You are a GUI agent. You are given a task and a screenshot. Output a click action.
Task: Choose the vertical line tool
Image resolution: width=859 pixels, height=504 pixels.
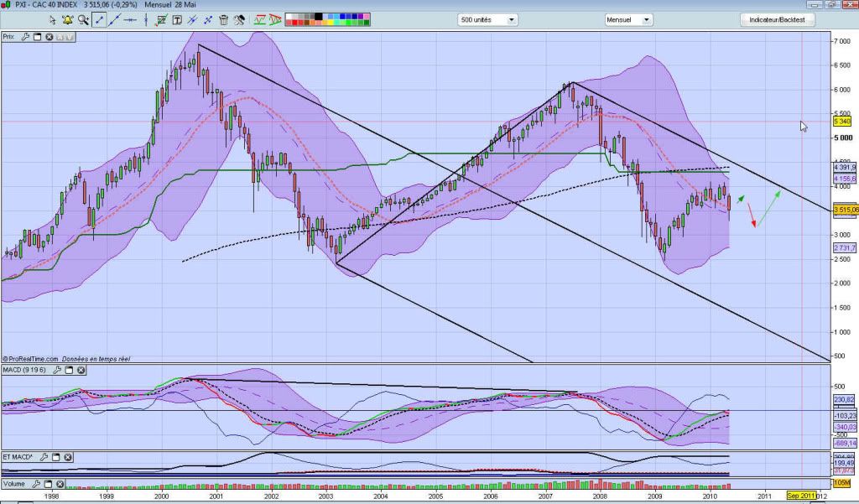click(x=148, y=19)
